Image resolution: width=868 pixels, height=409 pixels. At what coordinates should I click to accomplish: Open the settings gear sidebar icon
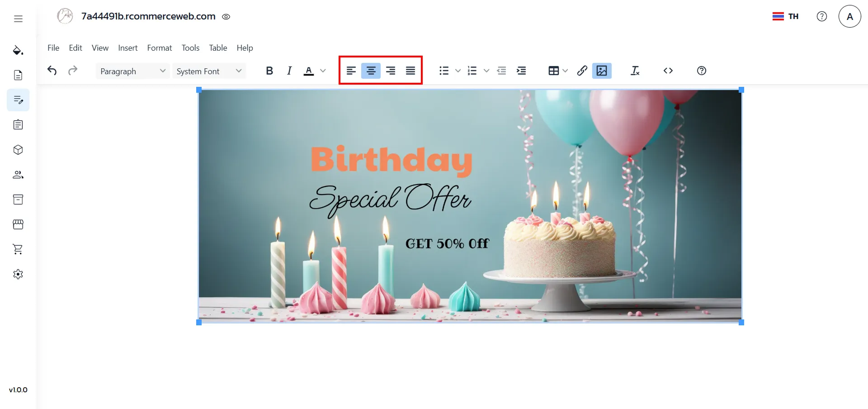click(18, 274)
